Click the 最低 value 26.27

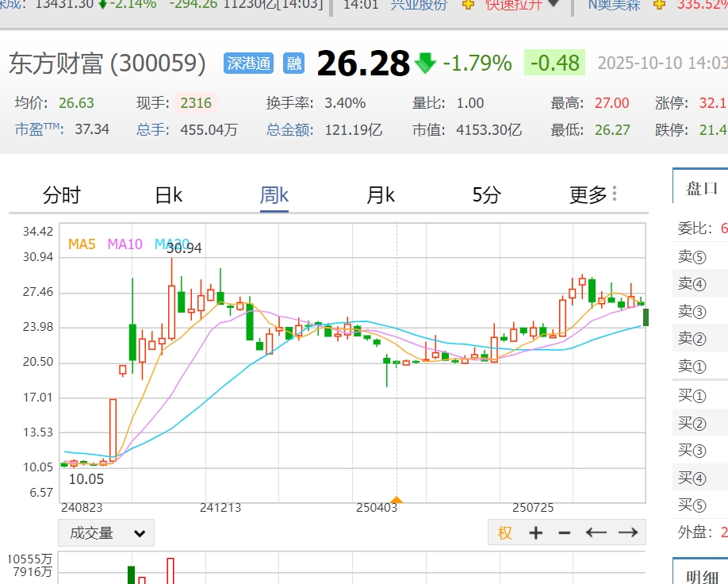[x=612, y=129]
